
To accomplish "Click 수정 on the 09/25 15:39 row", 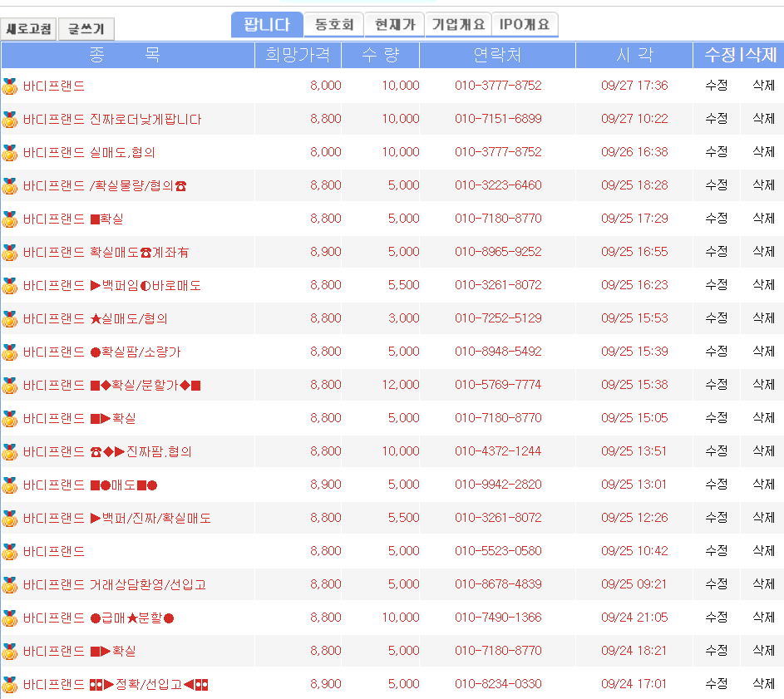I will tap(716, 352).
